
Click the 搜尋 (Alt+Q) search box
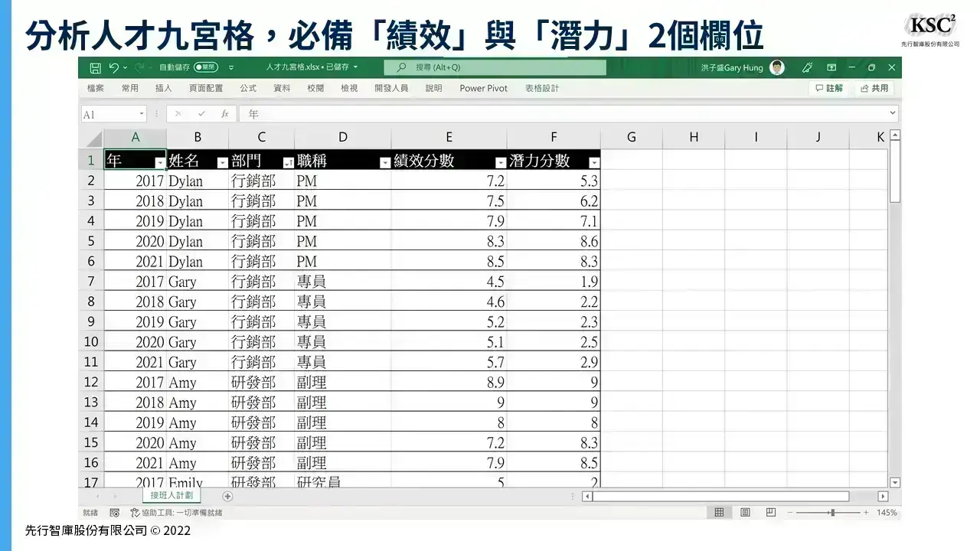[495, 67]
